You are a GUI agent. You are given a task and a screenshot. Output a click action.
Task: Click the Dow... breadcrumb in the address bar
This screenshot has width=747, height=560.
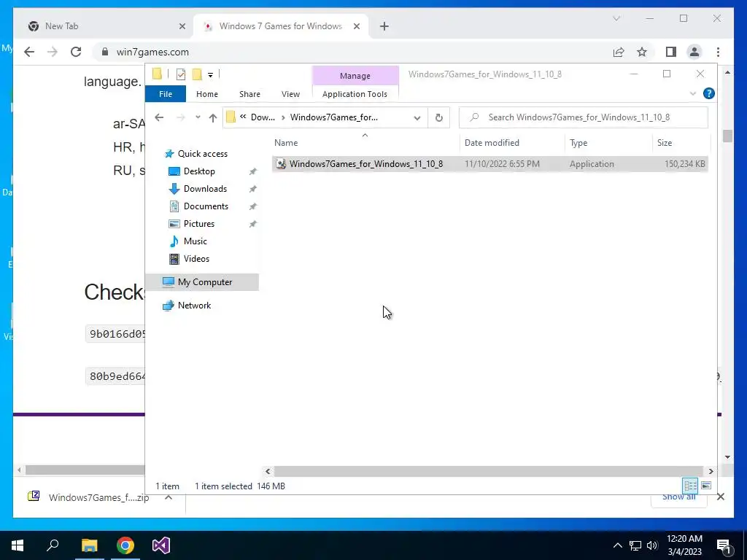pyautogui.click(x=263, y=117)
